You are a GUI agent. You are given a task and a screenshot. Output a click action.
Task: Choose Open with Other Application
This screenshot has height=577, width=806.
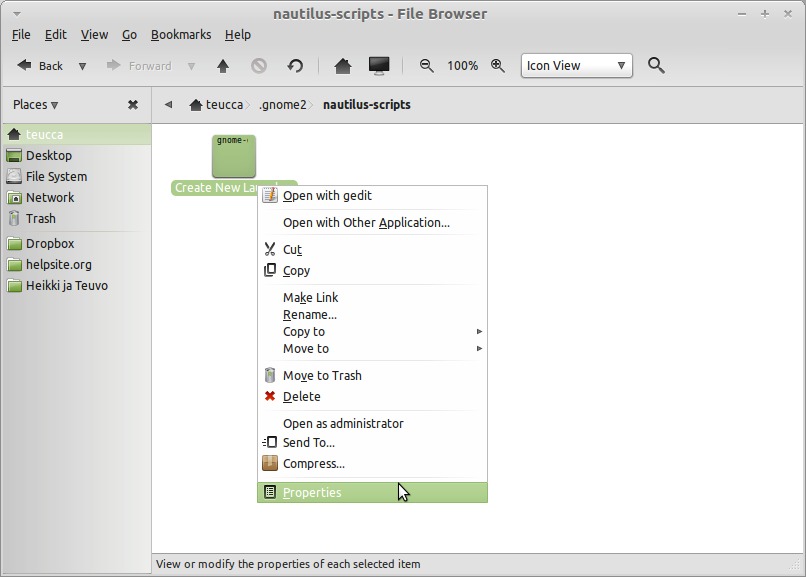coord(372,223)
